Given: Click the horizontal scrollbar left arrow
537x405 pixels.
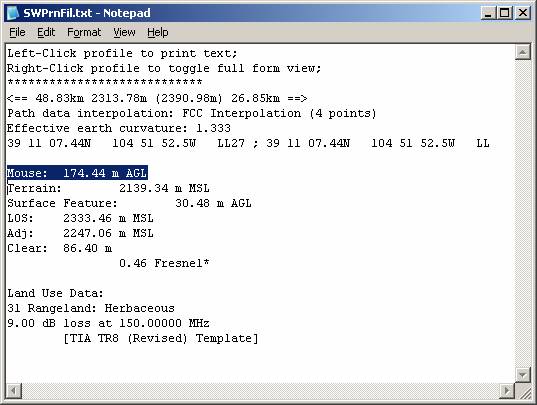Looking at the screenshot, I should click(x=14, y=390).
